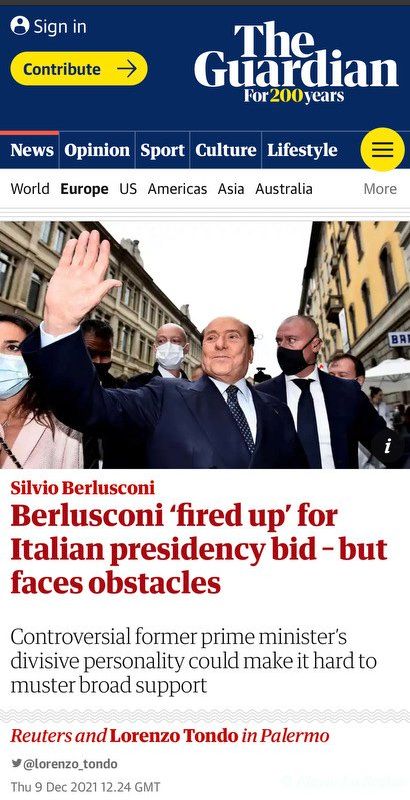Open the Australia subsection link
This screenshot has width=410, height=800.
284,189
